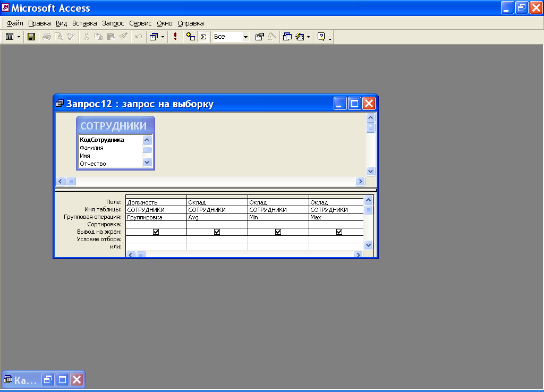Click criteria cell under Avg Оклад column
The height and width of the screenshot is (392, 544).
click(217, 239)
